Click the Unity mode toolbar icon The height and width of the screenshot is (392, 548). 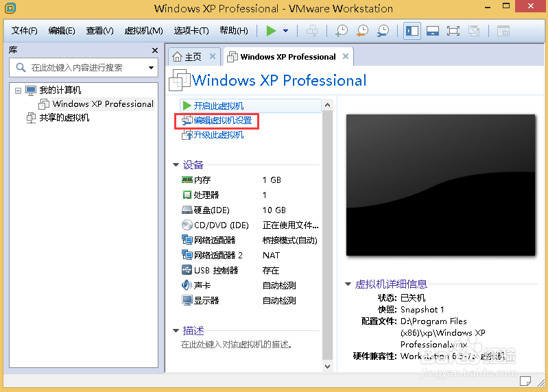474,31
